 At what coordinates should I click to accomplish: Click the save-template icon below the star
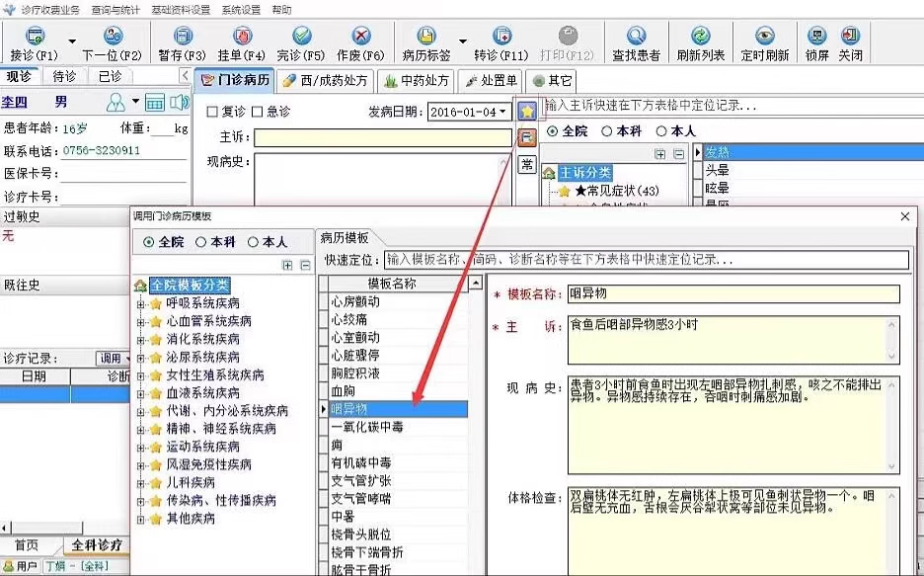(x=527, y=137)
